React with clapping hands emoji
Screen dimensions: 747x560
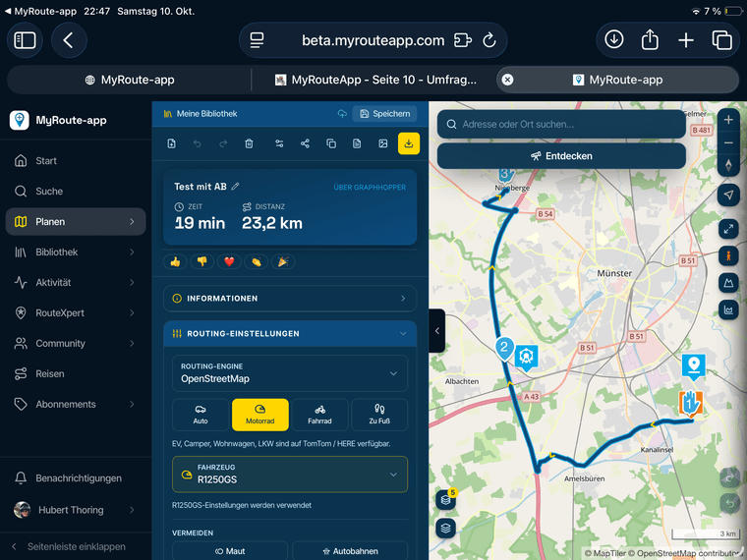[x=257, y=261]
